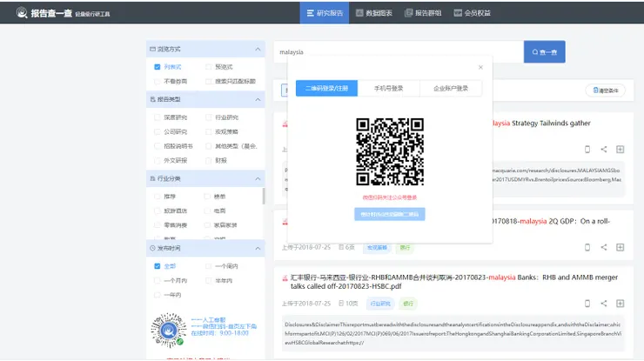Click the add-to-collection icon on Strategy Tailwinds result

tap(621, 150)
